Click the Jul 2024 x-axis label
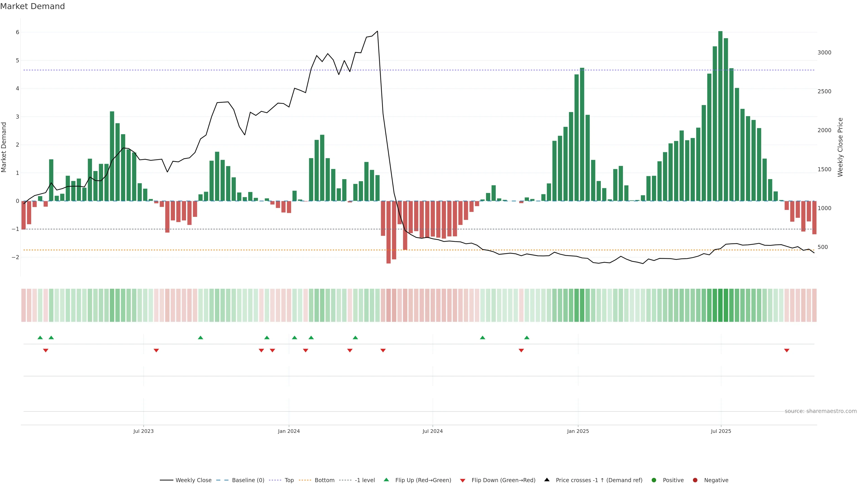 coord(433,431)
